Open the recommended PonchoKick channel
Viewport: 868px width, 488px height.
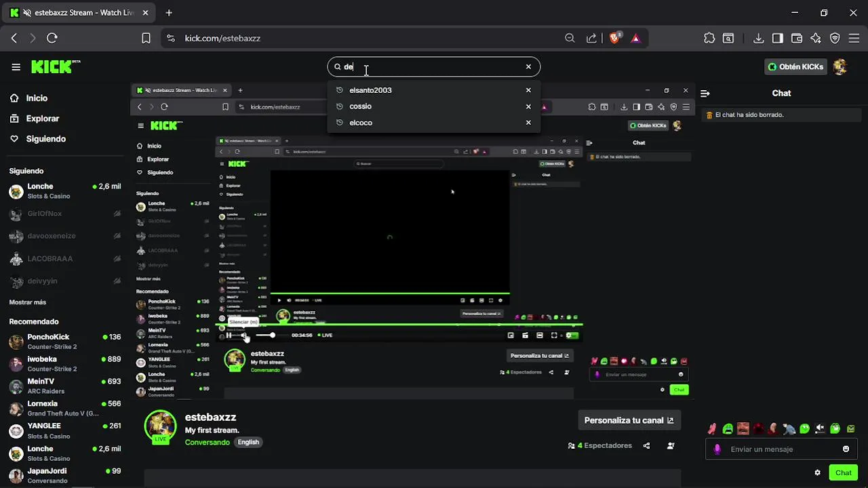point(65,342)
